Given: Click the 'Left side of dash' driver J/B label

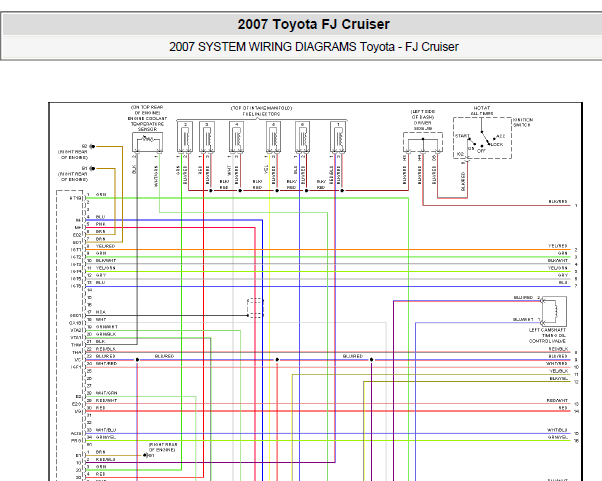Looking at the screenshot, I should click(423, 120).
